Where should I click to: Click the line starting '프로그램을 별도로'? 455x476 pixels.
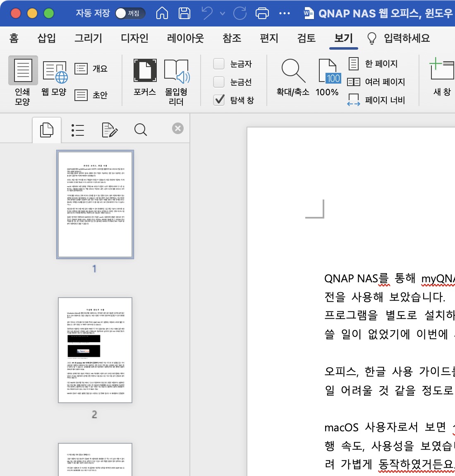(x=390, y=315)
